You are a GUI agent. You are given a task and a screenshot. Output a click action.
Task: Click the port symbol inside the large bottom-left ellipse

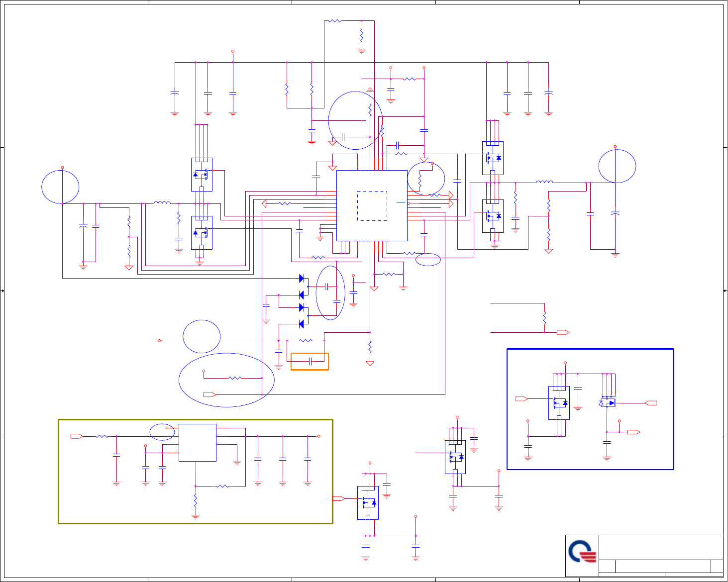[210, 394]
